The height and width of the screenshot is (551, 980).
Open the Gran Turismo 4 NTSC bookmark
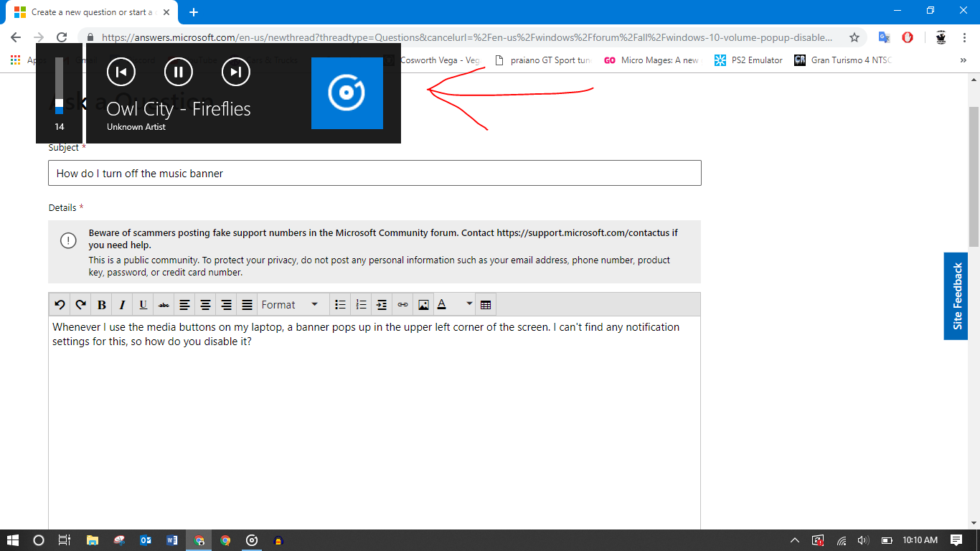[843, 60]
